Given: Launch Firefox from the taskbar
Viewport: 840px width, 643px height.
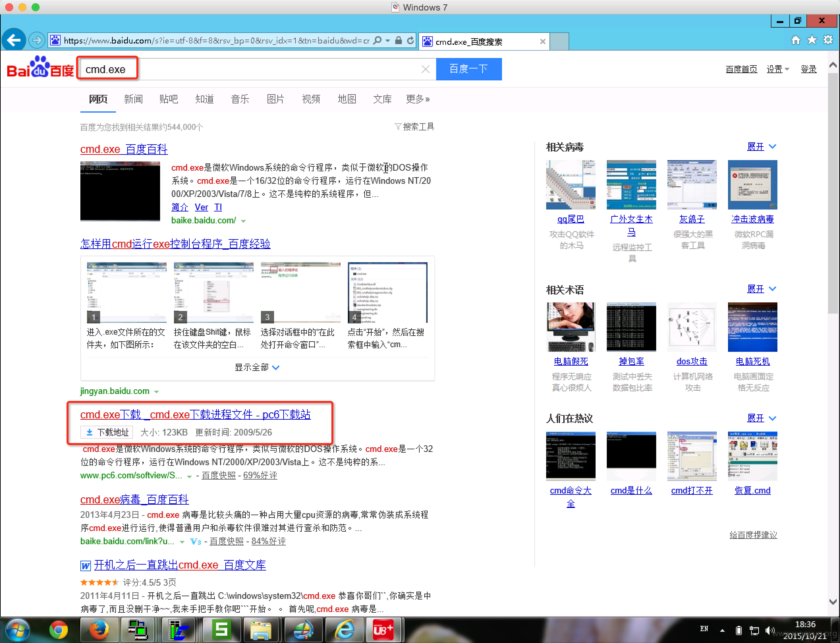Looking at the screenshot, I should point(99,630).
